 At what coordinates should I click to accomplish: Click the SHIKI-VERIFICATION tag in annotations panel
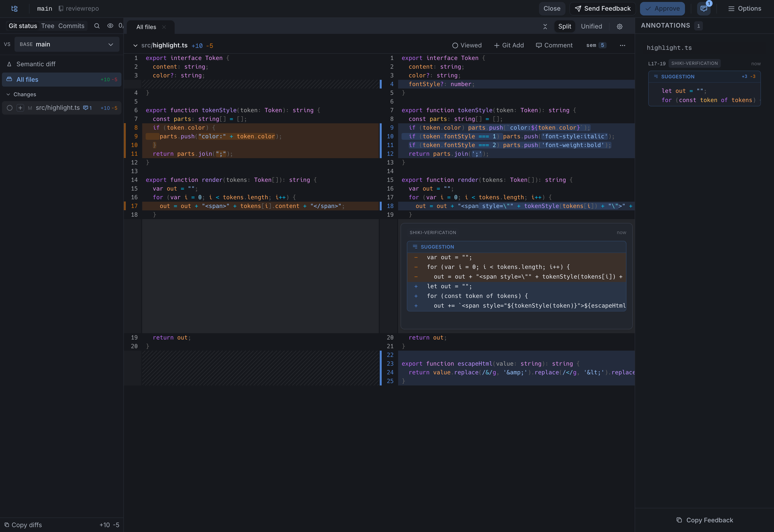click(694, 63)
